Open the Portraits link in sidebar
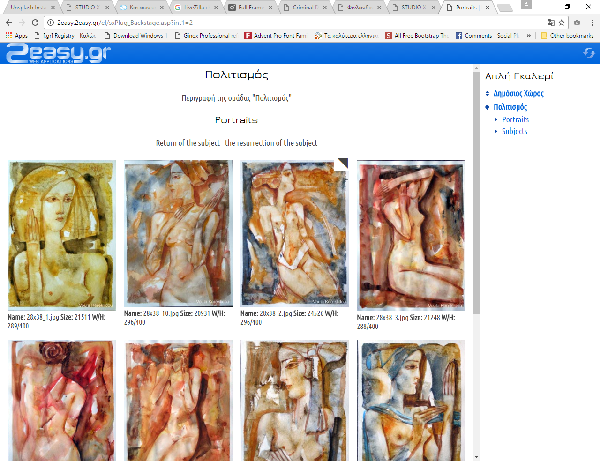600x461 pixels. point(515,119)
